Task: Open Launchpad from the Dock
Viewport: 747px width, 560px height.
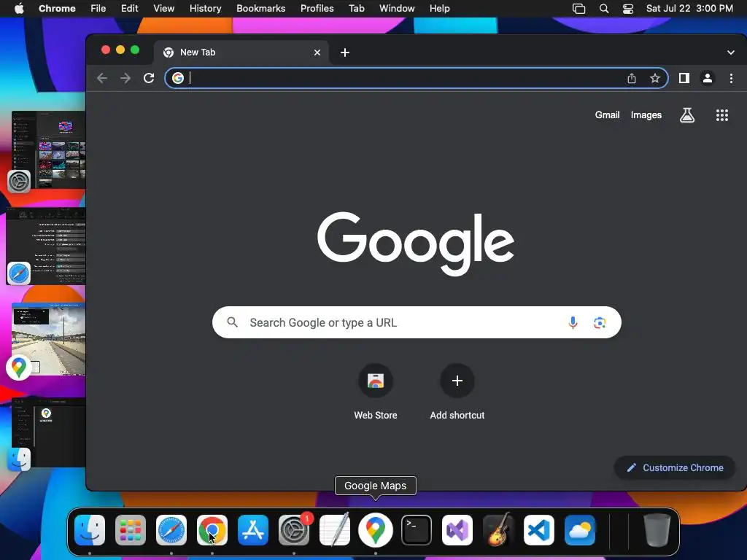Action: click(131, 530)
